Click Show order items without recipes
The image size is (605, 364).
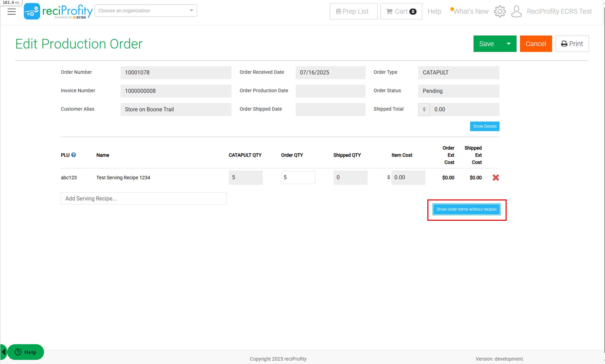(x=466, y=209)
